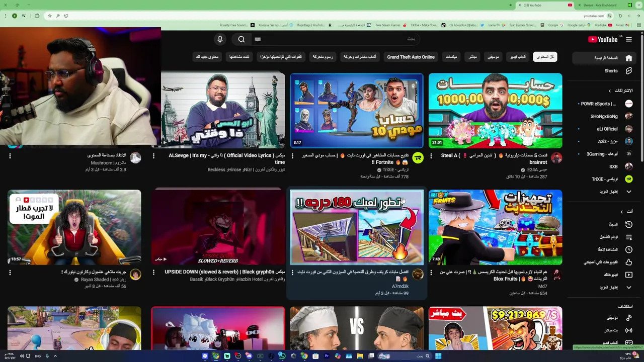Click the Md7 channel avatar

click(556, 275)
